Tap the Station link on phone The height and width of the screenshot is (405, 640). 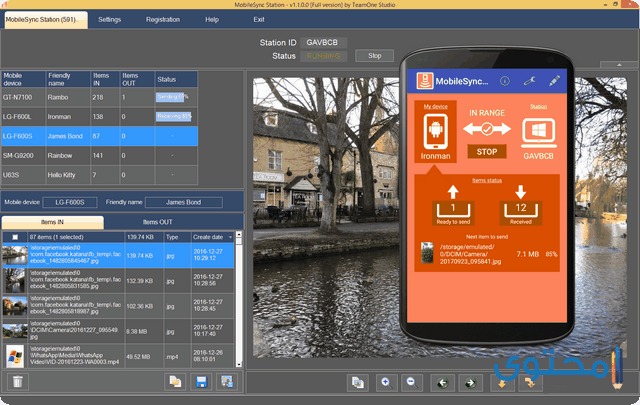pos(538,107)
